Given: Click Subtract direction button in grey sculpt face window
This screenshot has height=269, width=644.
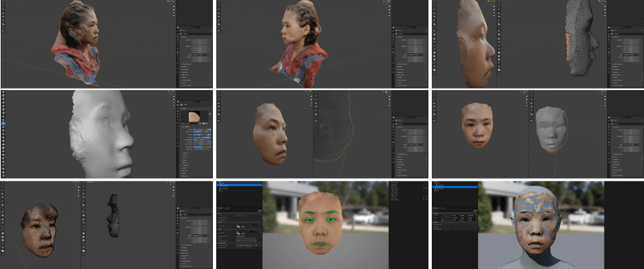Looking at the screenshot, I should (207, 137).
